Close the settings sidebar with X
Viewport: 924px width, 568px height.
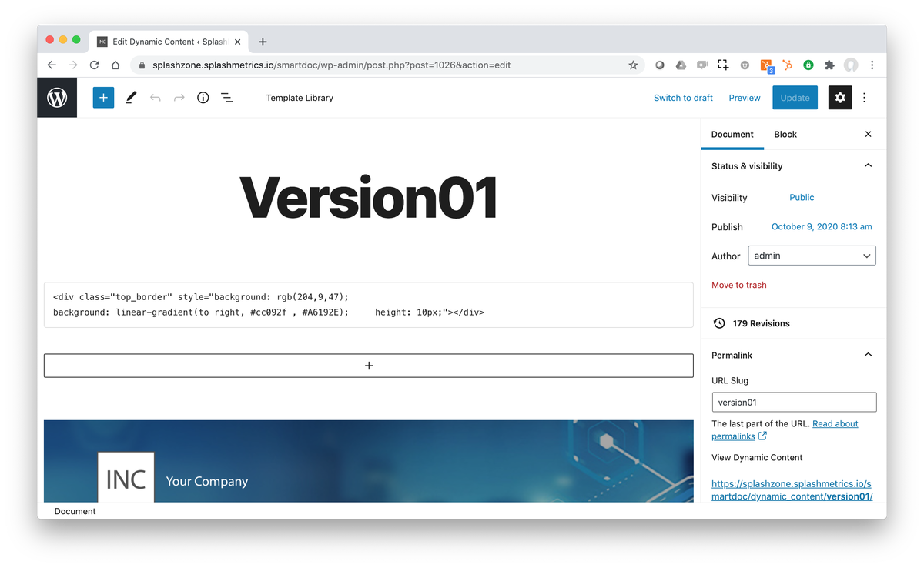point(868,134)
